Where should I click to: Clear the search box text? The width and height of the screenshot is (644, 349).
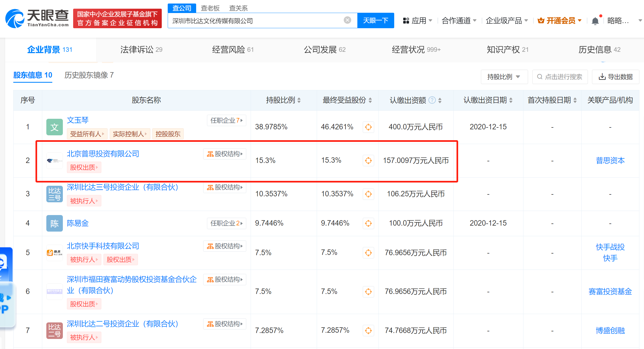347,20
